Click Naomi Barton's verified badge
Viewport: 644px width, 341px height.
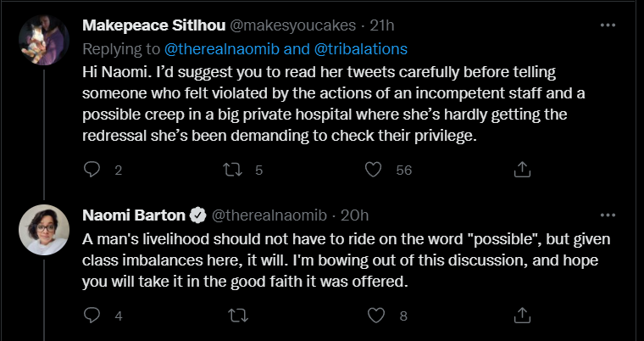coord(198,214)
